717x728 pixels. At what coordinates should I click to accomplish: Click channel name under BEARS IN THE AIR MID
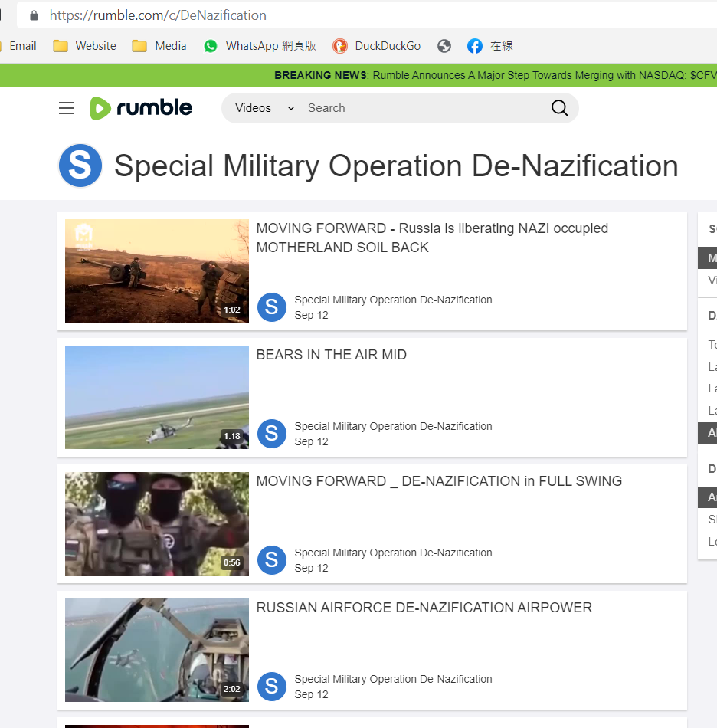tap(393, 426)
